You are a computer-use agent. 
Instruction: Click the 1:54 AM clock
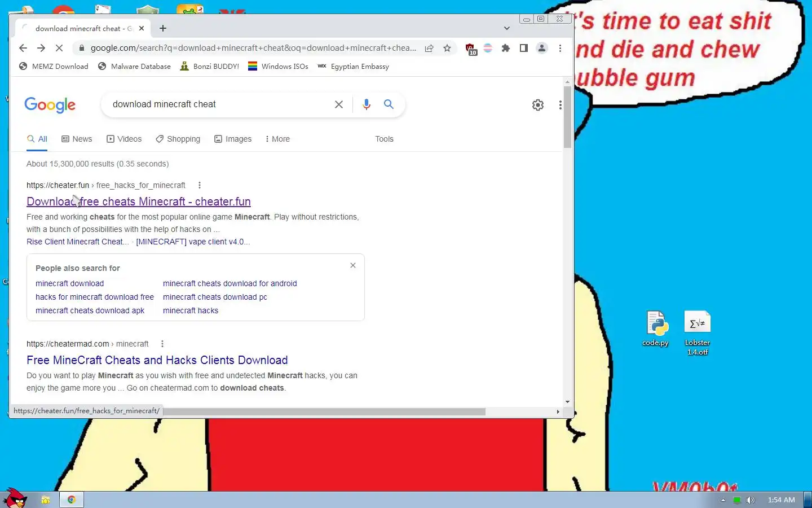coord(781,500)
